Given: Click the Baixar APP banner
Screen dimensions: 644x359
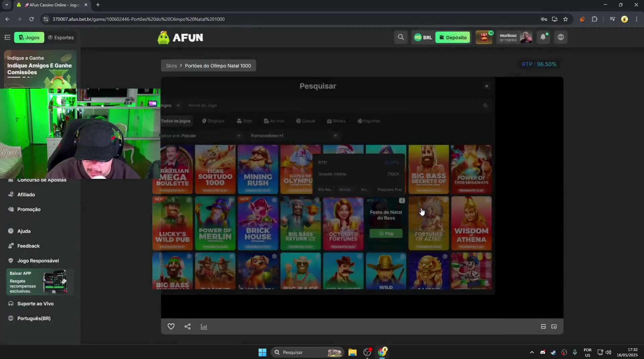Looking at the screenshot, I should coord(40,282).
